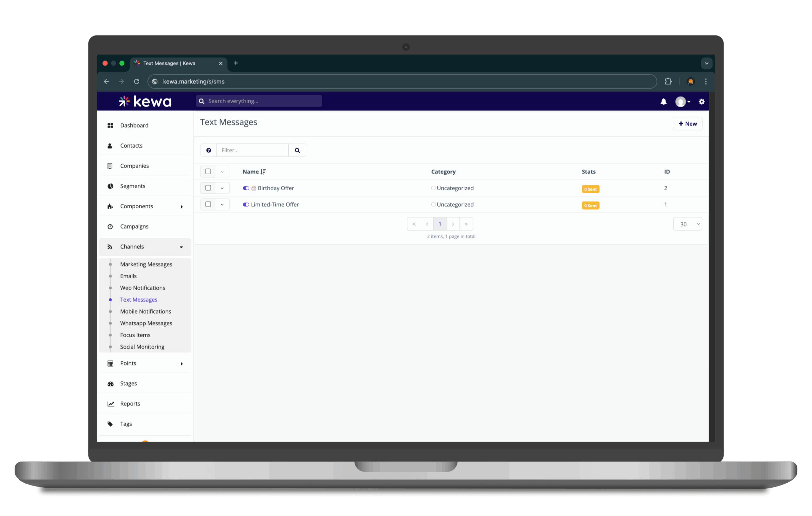Open the page size 30 dropdown

[687, 224]
